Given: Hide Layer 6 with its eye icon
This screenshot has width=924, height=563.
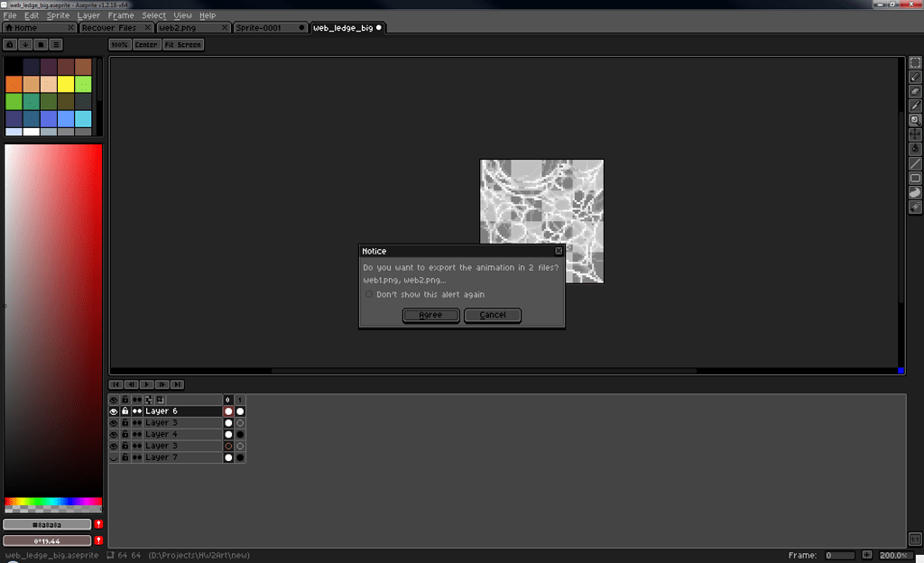Looking at the screenshot, I should coord(114,411).
